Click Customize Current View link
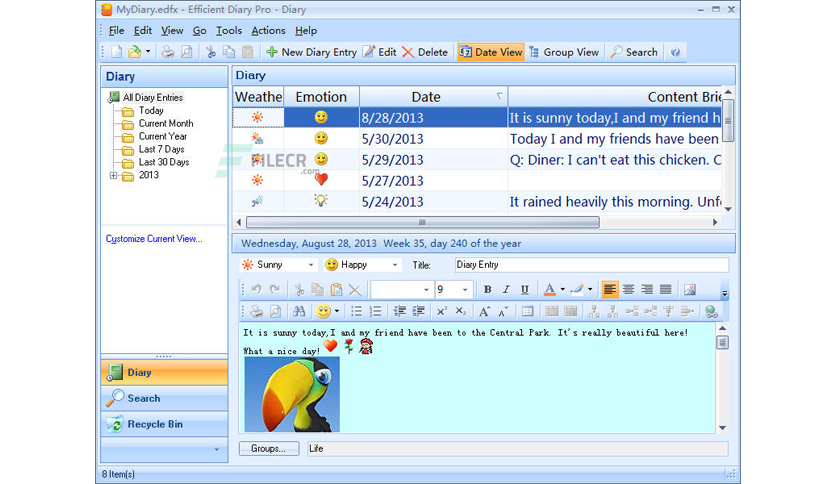 (x=154, y=239)
